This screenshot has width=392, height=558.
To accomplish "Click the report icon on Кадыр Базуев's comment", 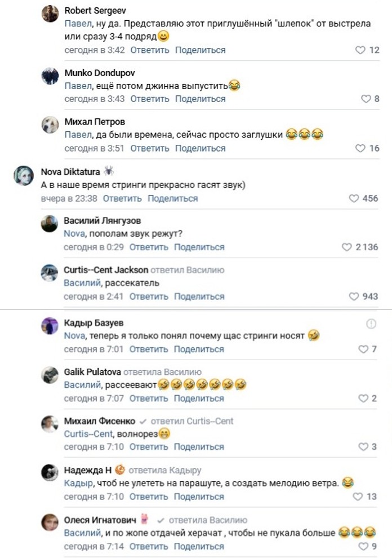I will tap(371, 324).
